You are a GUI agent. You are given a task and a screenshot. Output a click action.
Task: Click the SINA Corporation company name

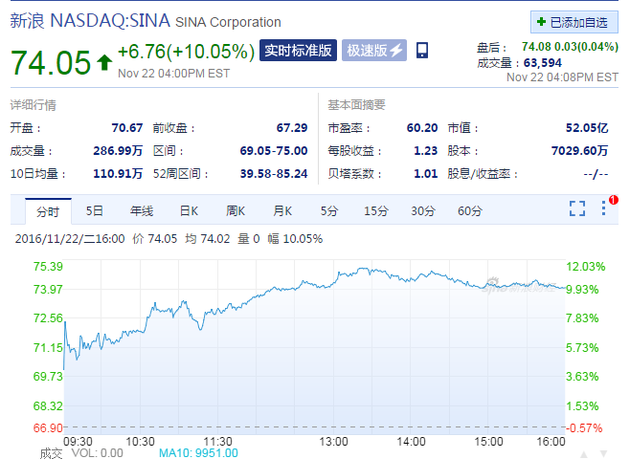tap(228, 22)
